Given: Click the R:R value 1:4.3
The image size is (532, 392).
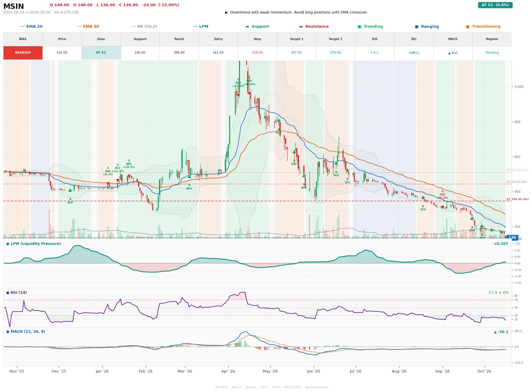Looking at the screenshot, I should pos(374,53).
